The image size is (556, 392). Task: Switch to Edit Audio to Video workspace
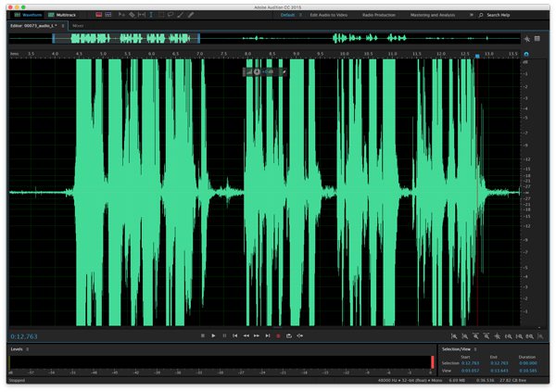(x=328, y=15)
